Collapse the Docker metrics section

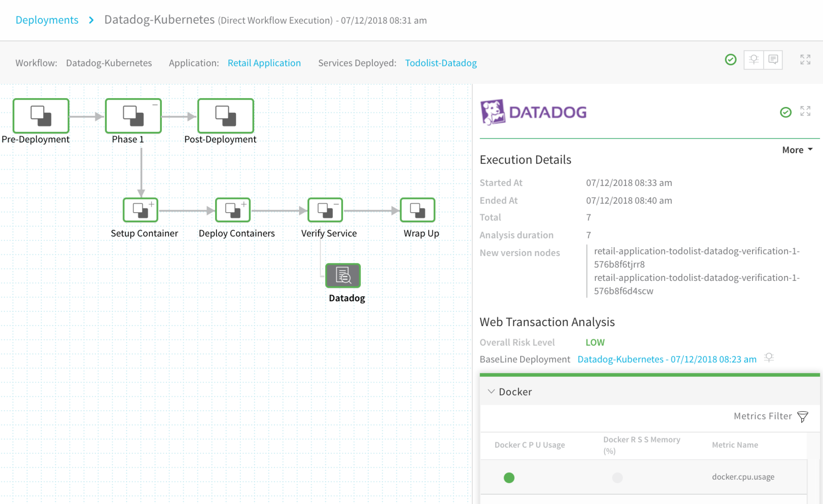pyautogui.click(x=491, y=391)
